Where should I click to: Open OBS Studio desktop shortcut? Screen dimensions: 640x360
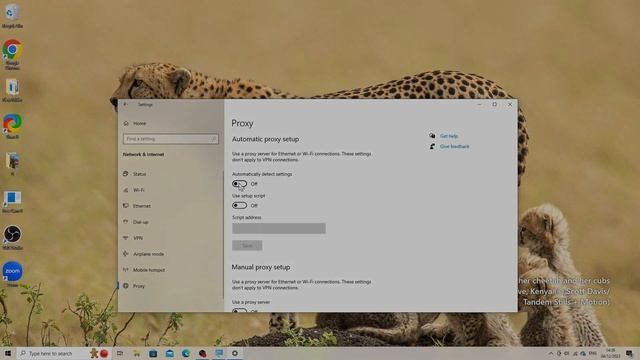point(12,237)
